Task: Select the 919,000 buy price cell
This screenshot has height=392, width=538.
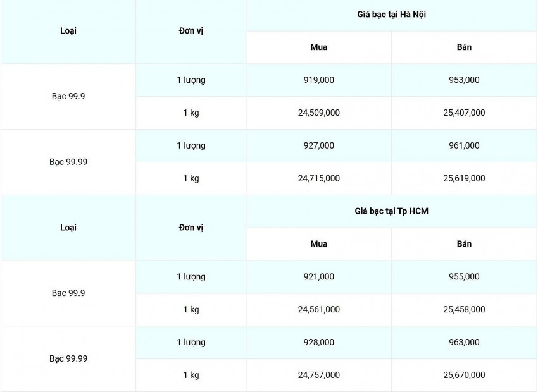Action: (319, 80)
